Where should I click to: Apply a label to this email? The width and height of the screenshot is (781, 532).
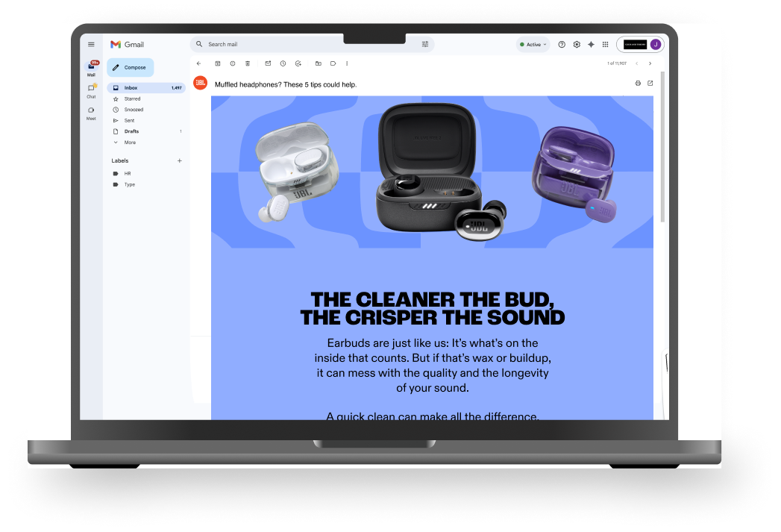pyautogui.click(x=333, y=63)
